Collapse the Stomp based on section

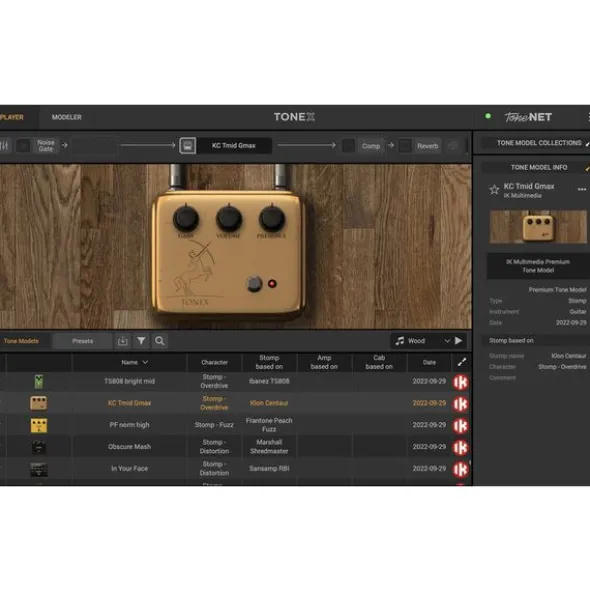pos(535,341)
